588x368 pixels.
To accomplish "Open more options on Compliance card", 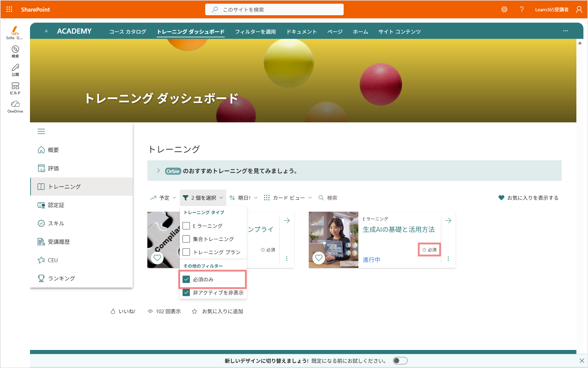I will [x=287, y=259].
